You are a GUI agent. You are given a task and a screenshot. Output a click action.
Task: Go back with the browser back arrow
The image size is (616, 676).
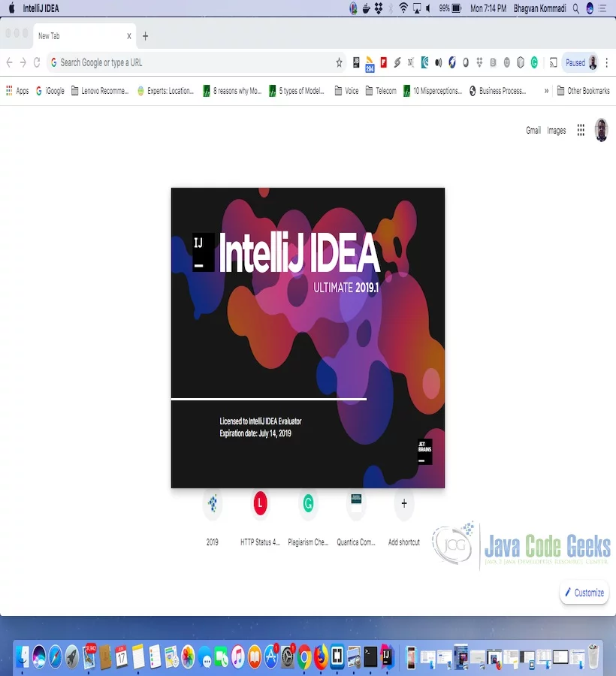(x=10, y=63)
